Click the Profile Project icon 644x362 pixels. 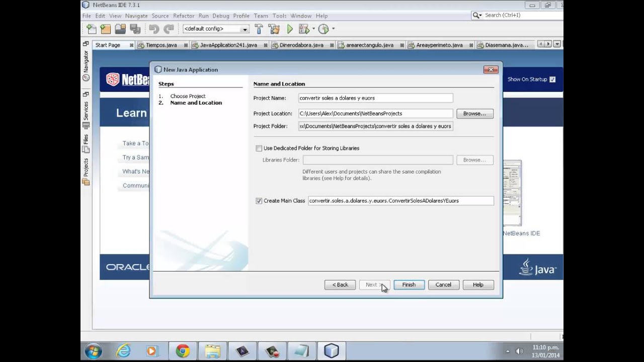coord(324,29)
